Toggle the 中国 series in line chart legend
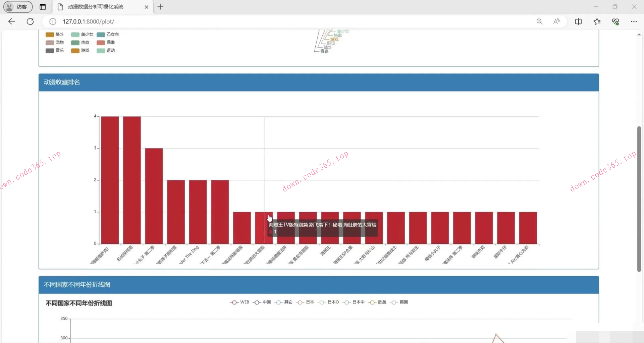644x343 pixels. click(x=262, y=302)
